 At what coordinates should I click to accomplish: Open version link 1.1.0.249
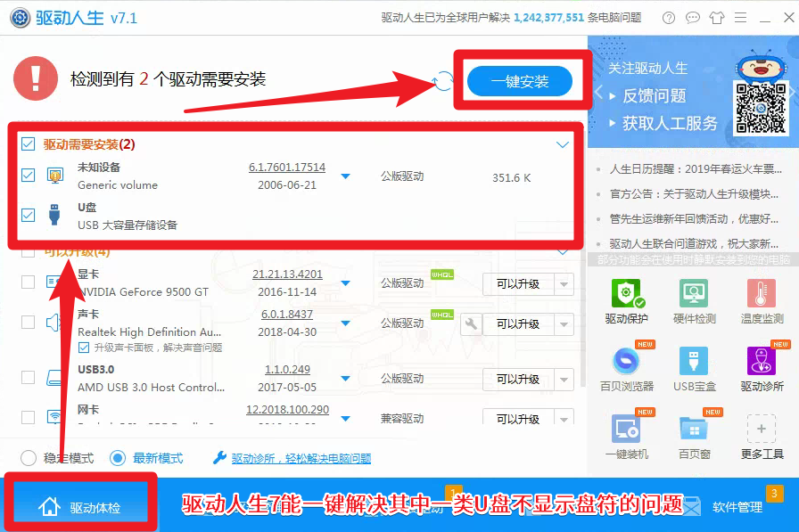287,369
